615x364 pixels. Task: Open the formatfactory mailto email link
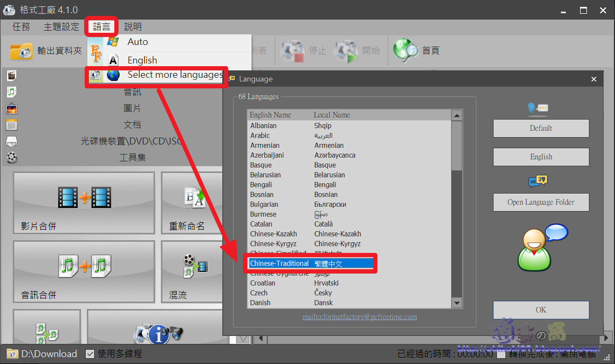tap(360, 316)
